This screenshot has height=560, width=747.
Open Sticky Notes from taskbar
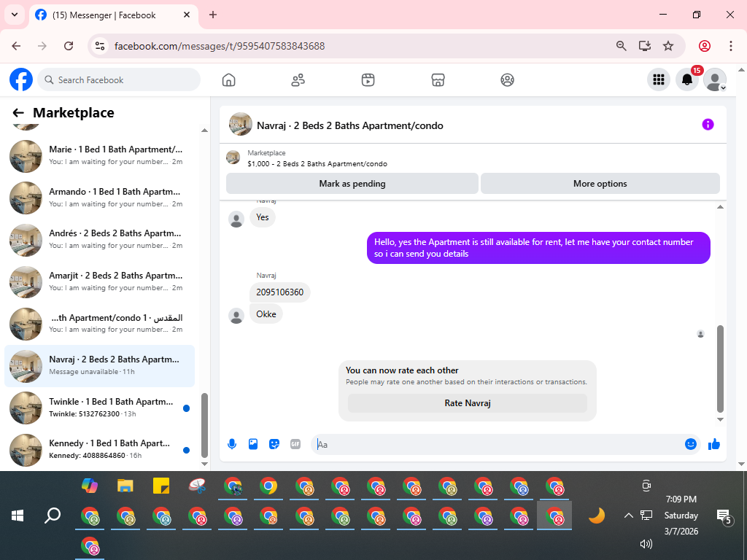161,486
